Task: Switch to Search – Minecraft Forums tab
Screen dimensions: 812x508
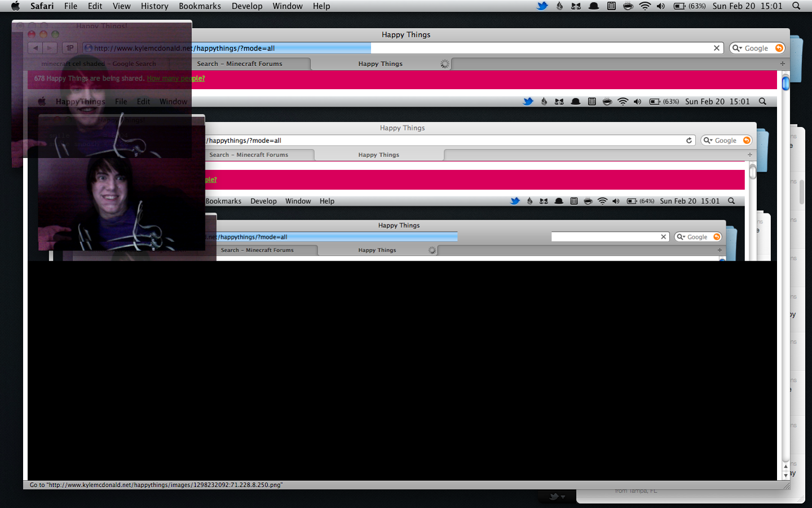Action: 240,64
